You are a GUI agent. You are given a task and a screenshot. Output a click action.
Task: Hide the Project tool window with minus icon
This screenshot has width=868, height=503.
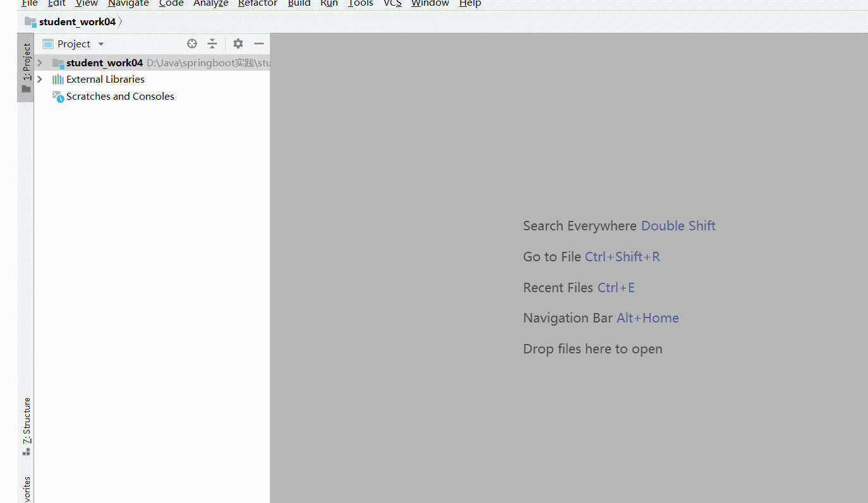(259, 44)
